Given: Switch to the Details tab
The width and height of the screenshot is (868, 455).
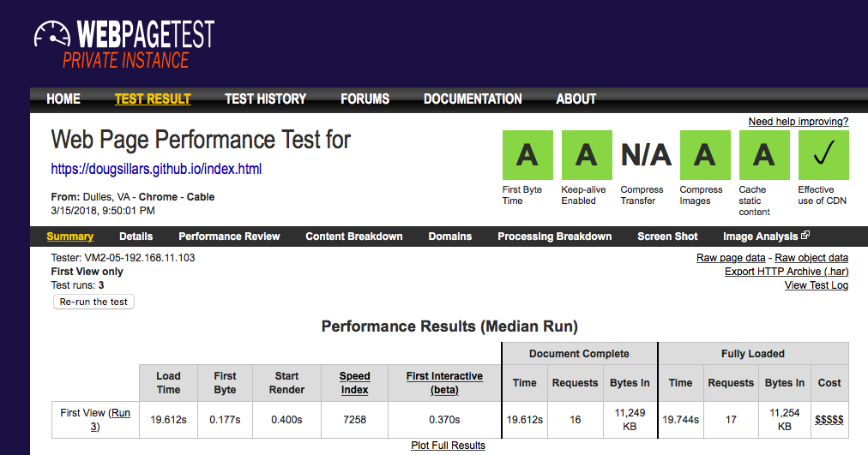Looking at the screenshot, I should tap(136, 236).
